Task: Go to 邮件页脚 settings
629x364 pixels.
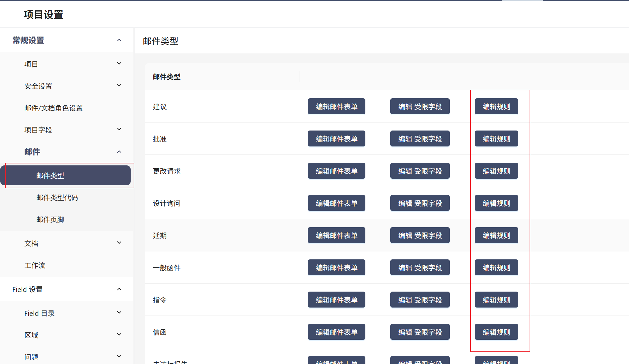Action: point(50,220)
